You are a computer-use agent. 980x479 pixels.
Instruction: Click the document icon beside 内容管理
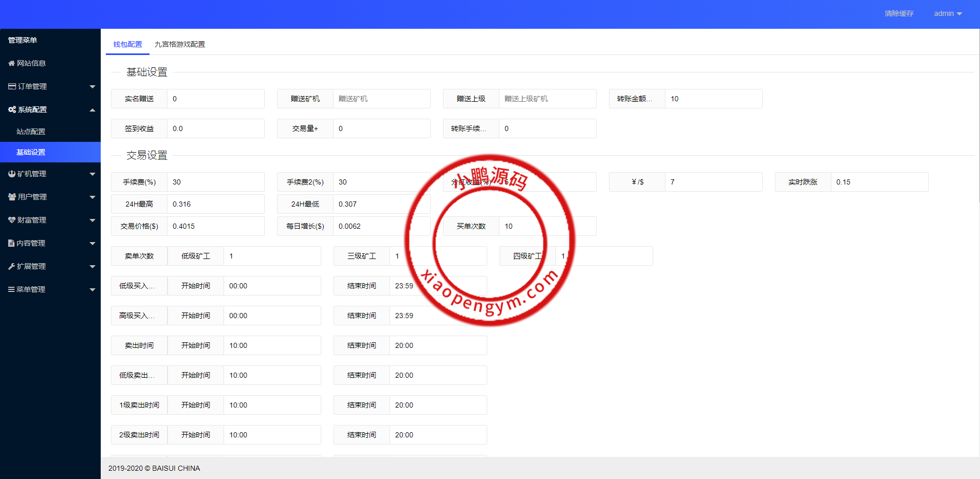[x=11, y=243]
